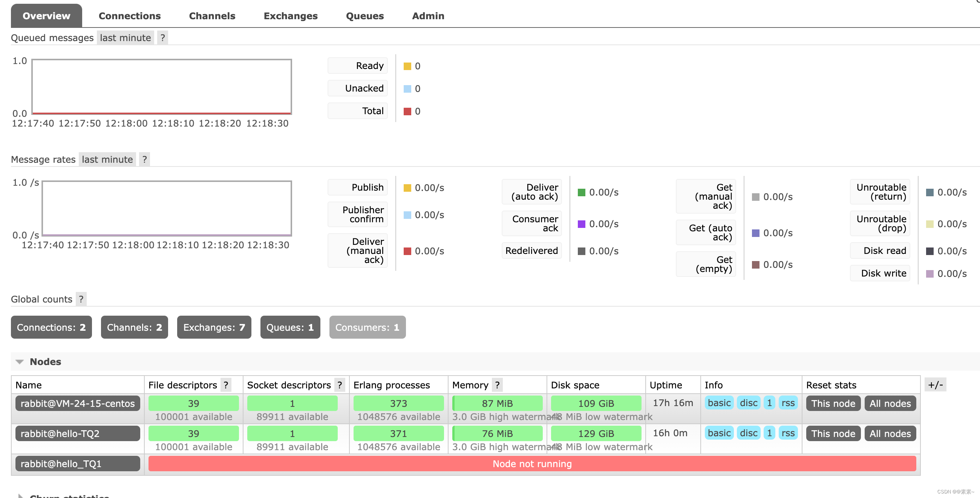Click the Queued messages help question mark
The image size is (980, 498).
162,38
